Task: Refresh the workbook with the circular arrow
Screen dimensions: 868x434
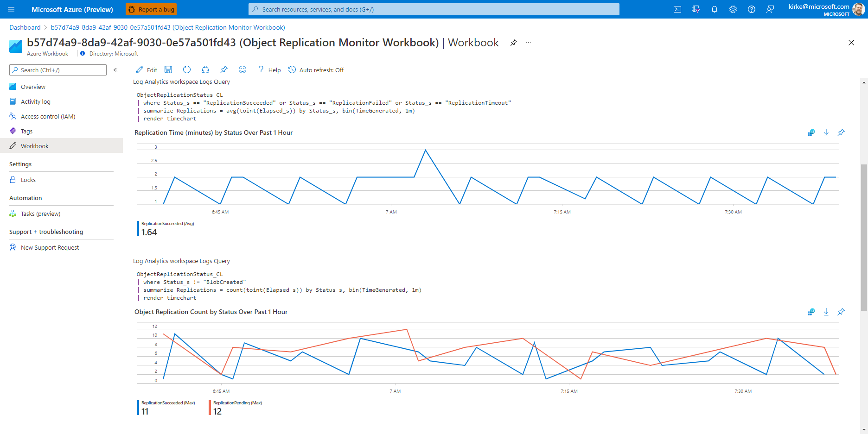Action: click(187, 69)
